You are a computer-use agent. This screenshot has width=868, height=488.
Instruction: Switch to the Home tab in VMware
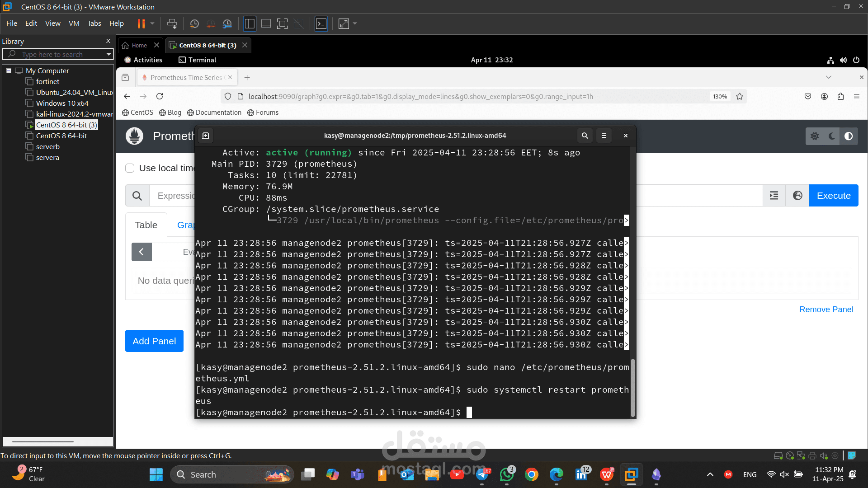click(139, 45)
